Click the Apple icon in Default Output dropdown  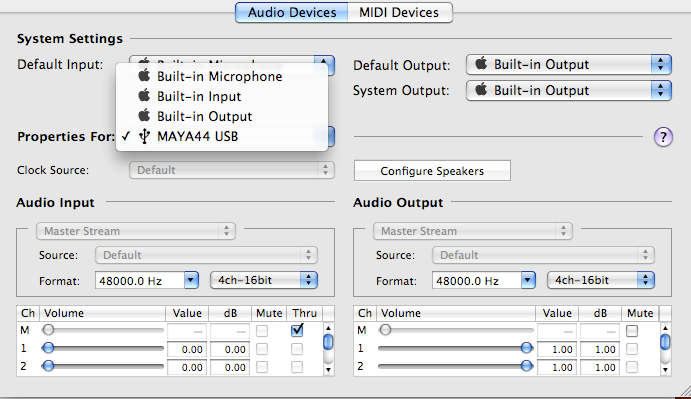481,64
